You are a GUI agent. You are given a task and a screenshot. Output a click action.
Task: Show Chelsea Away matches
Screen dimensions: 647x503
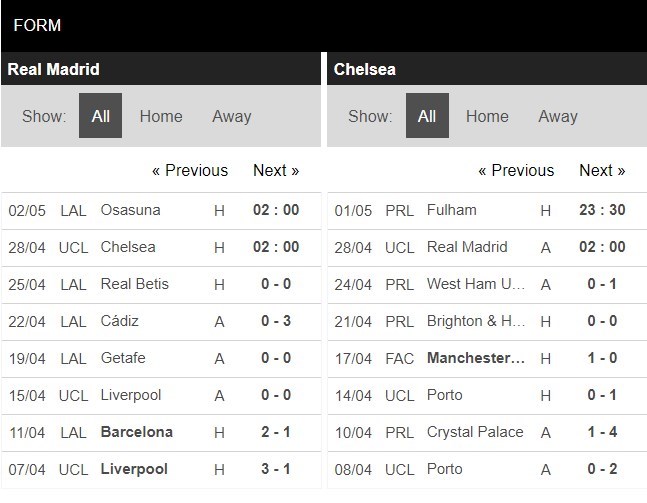(557, 116)
